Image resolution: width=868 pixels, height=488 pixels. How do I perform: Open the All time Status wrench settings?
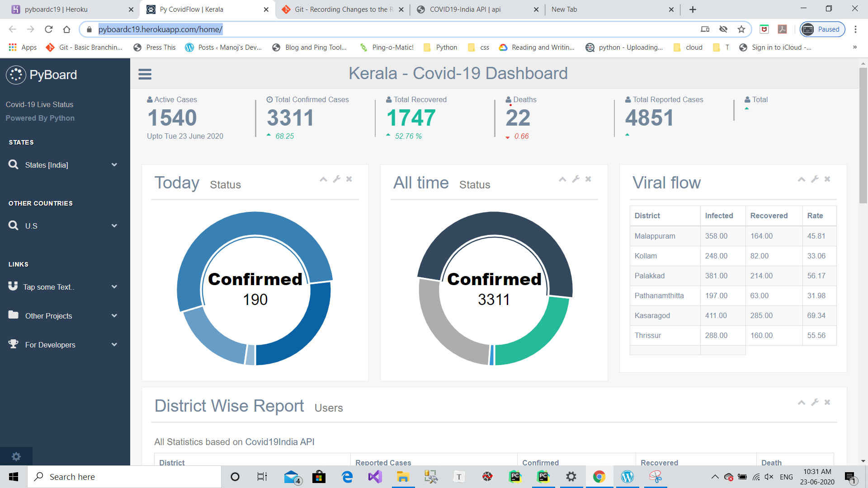[576, 179]
